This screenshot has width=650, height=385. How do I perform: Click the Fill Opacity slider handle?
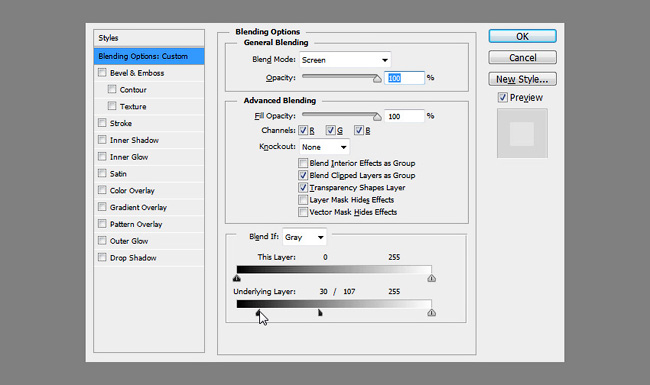click(x=377, y=116)
